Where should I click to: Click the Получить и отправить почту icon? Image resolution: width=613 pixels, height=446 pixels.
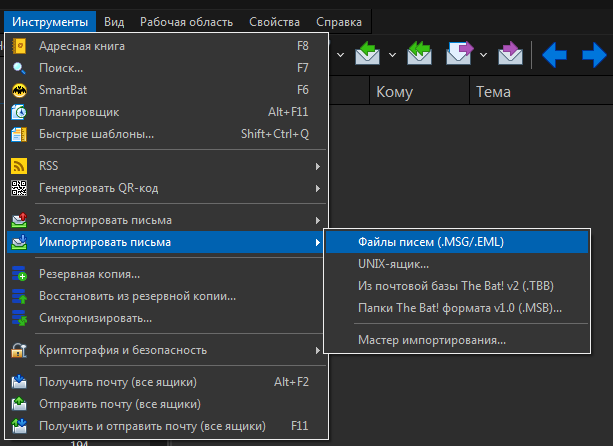(x=19, y=426)
